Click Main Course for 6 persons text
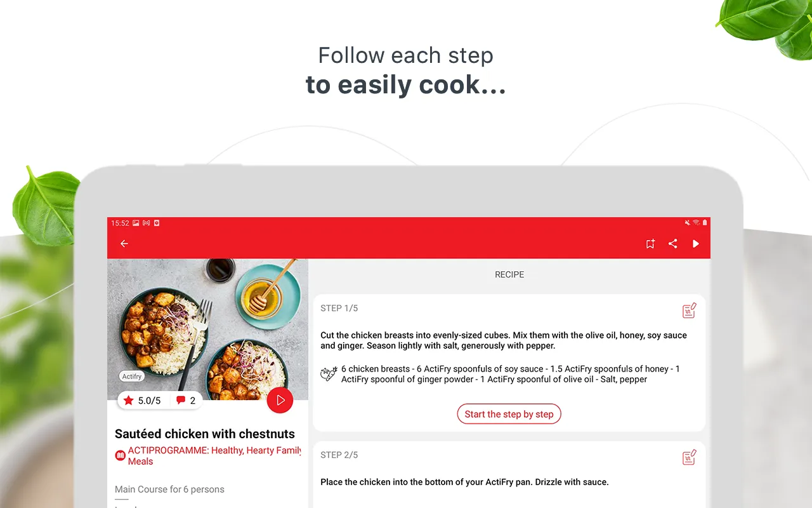 [169, 490]
